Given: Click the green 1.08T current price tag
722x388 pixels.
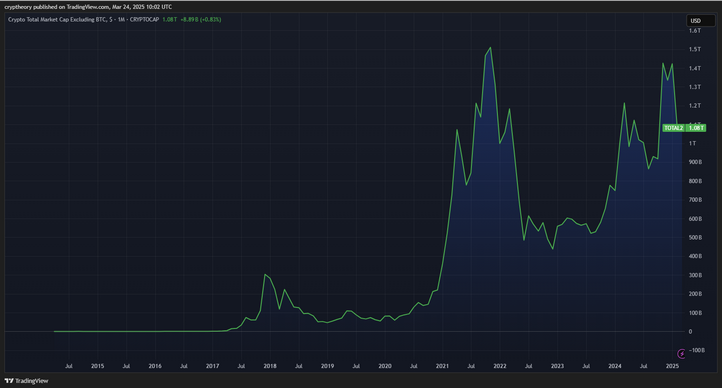Looking at the screenshot, I should [695, 128].
